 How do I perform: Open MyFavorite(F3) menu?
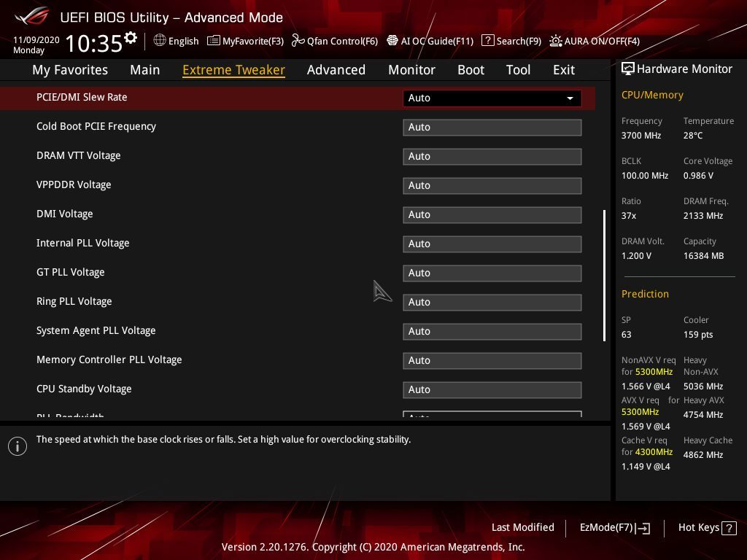pyautogui.click(x=245, y=41)
